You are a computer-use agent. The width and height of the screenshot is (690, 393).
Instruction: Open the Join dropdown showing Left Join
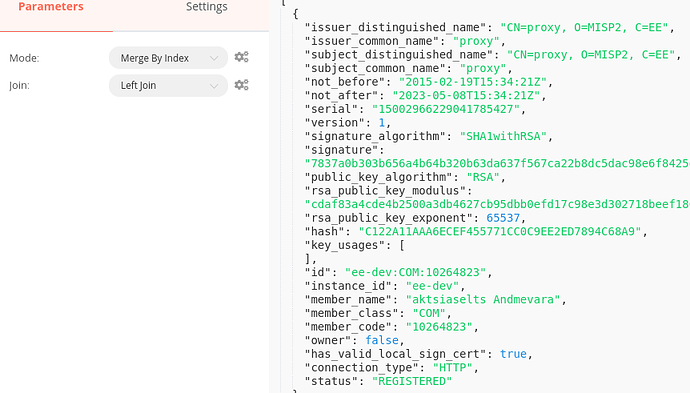tap(168, 85)
